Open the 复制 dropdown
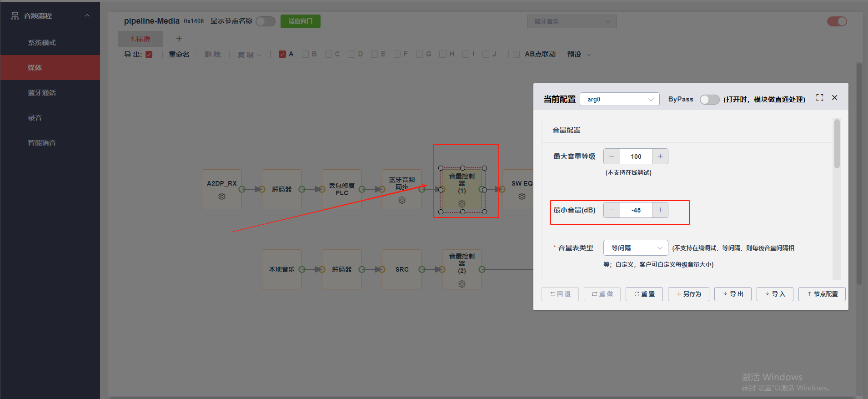Screen dimensions: 868x399 pyautogui.click(x=250, y=55)
